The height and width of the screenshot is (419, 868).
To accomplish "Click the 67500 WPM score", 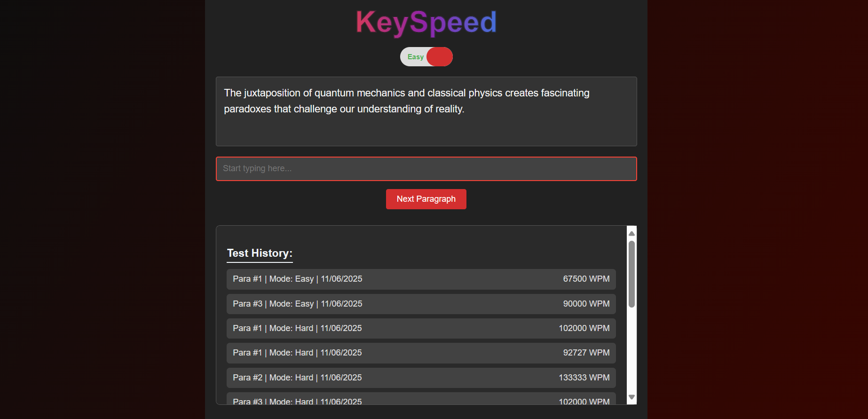I will click(586, 279).
